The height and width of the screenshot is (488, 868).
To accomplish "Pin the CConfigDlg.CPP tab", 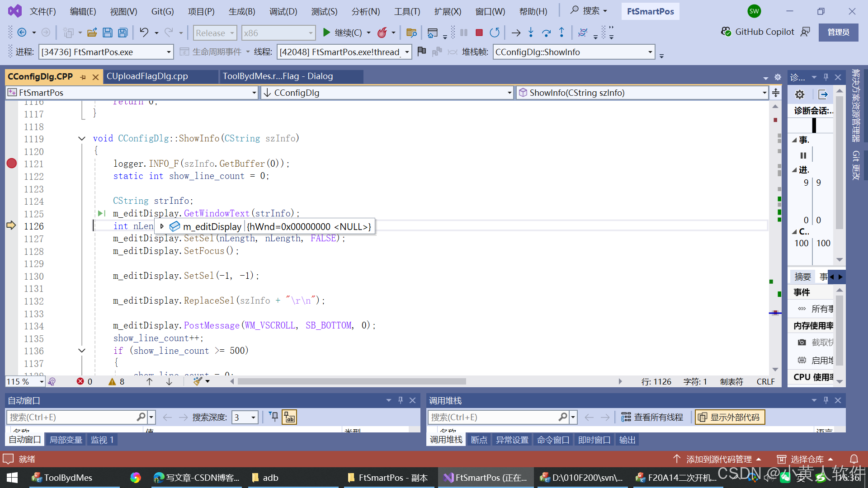I will [83, 77].
